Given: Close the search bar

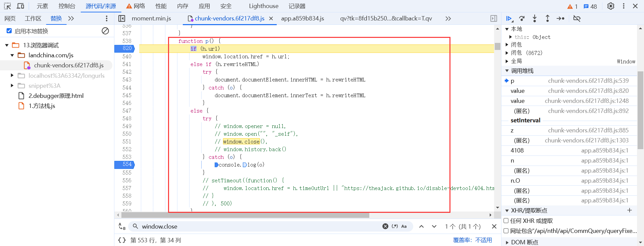Looking at the screenshot, I should click(494, 227).
